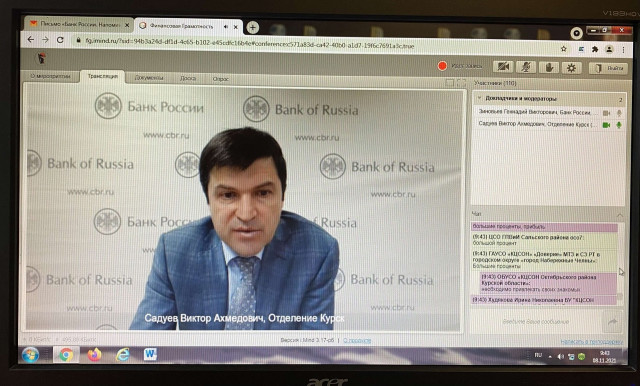Screen dimensions: 640x386
Task: Toggle the webcam button in conference toolbar
Action: pyautogui.click(x=503, y=67)
